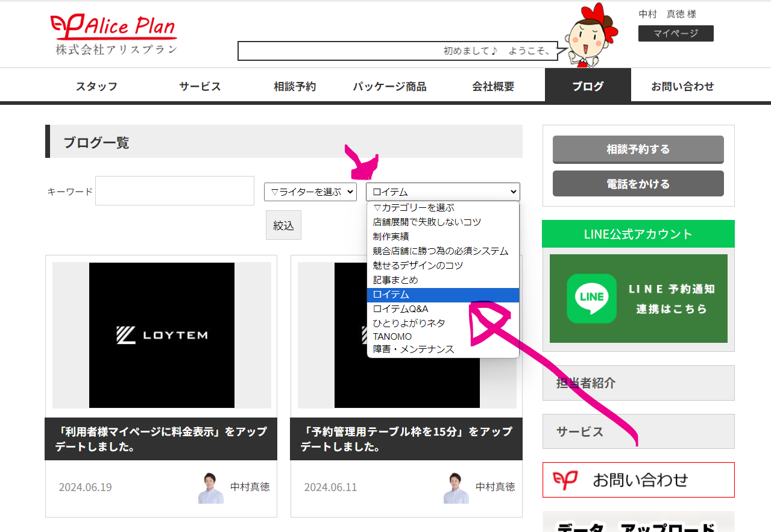Open the サービス navigation menu item

(x=200, y=86)
